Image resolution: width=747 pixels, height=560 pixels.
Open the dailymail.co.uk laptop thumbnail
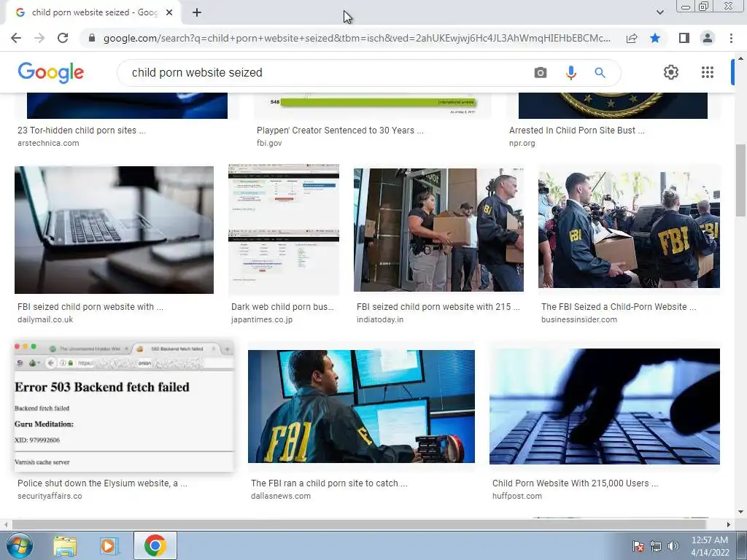(114, 230)
